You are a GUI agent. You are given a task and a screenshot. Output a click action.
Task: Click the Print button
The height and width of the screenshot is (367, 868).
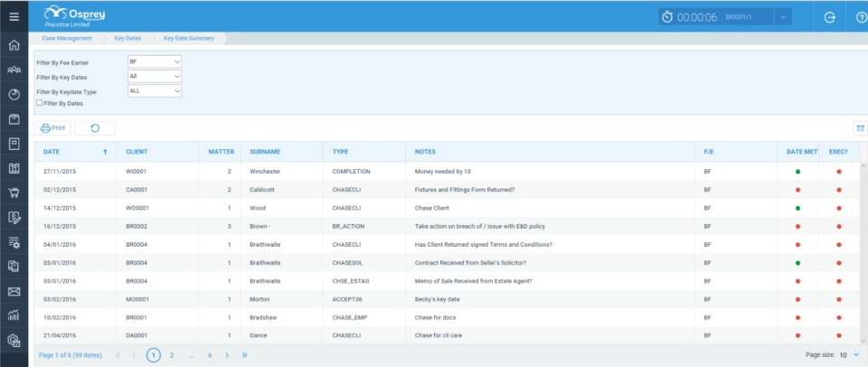[x=52, y=128]
